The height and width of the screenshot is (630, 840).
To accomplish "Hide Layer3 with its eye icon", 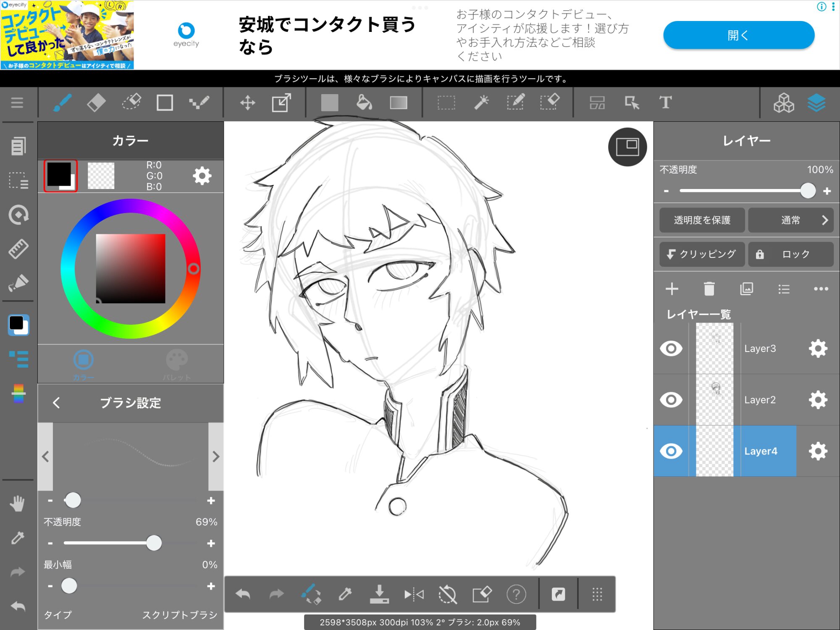I will pyautogui.click(x=671, y=349).
